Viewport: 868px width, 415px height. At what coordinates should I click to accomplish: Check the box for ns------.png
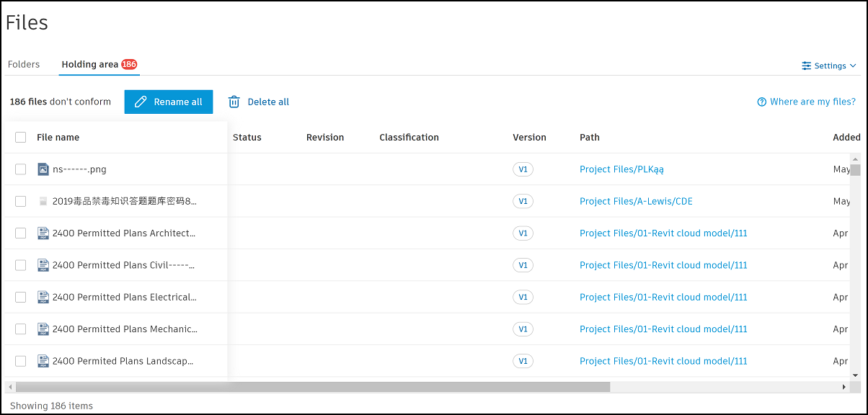21,169
